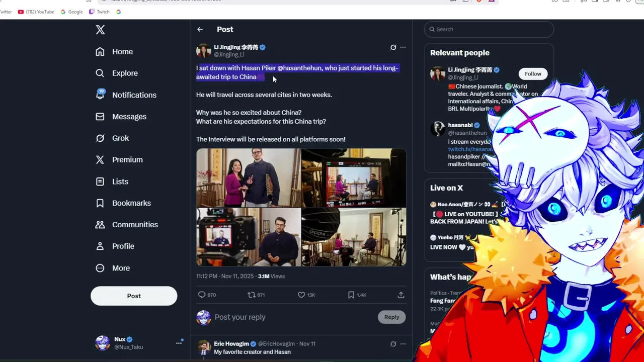This screenshot has width=644, height=362.
Task: Open photo of monitor showing interview
Action: (x=354, y=177)
